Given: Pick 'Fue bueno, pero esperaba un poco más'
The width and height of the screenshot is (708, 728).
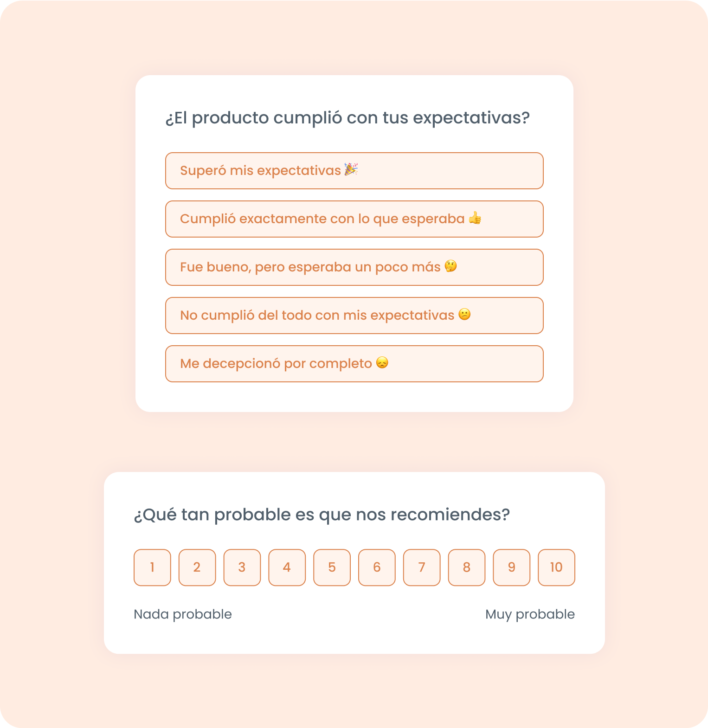Looking at the screenshot, I should click(354, 267).
